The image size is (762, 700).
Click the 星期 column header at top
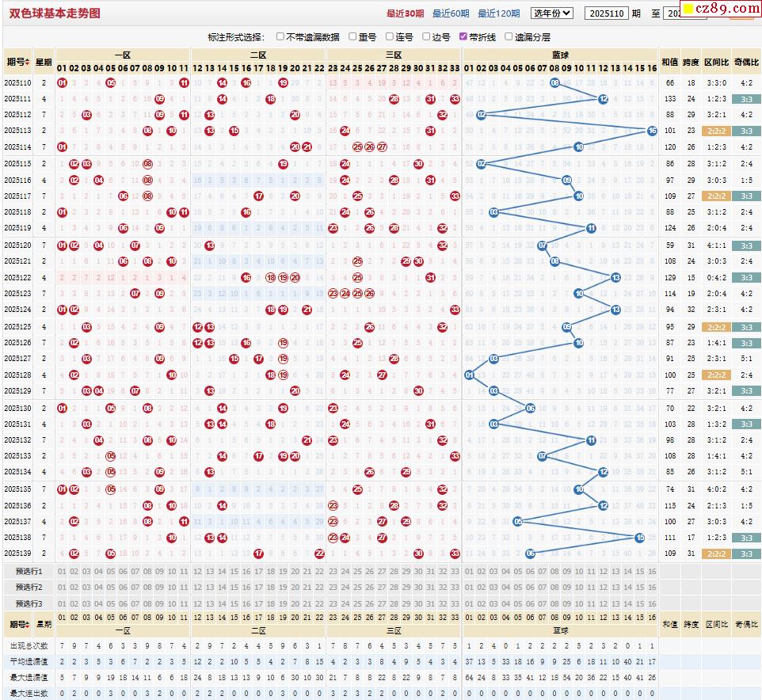pyautogui.click(x=44, y=63)
